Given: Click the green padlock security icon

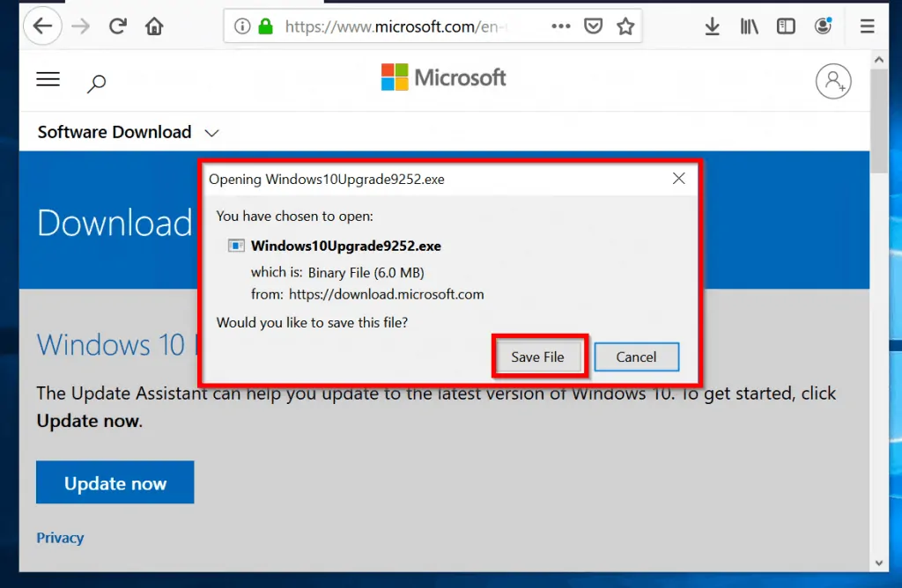Looking at the screenshot, I should click(x=265, y=26).
